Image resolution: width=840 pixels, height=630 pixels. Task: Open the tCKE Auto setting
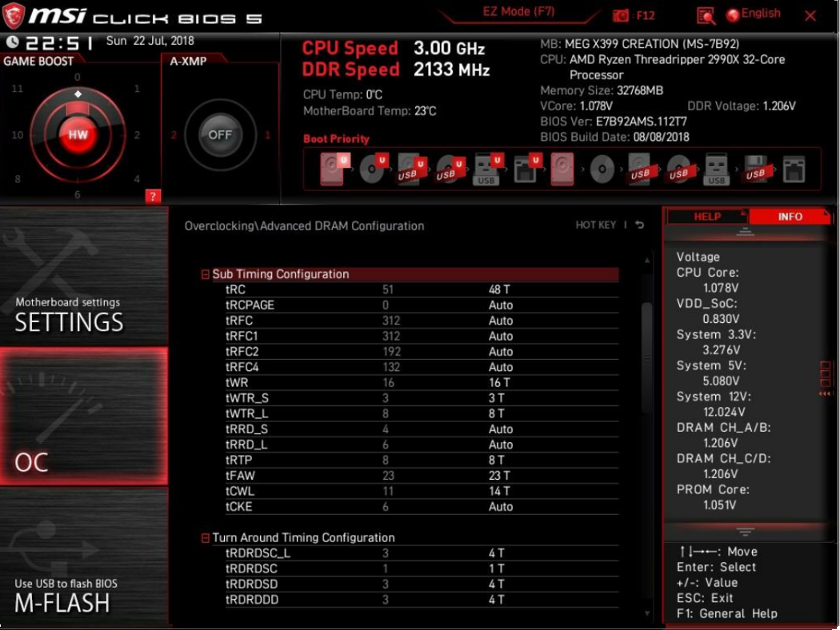click(x=500, y=507)
